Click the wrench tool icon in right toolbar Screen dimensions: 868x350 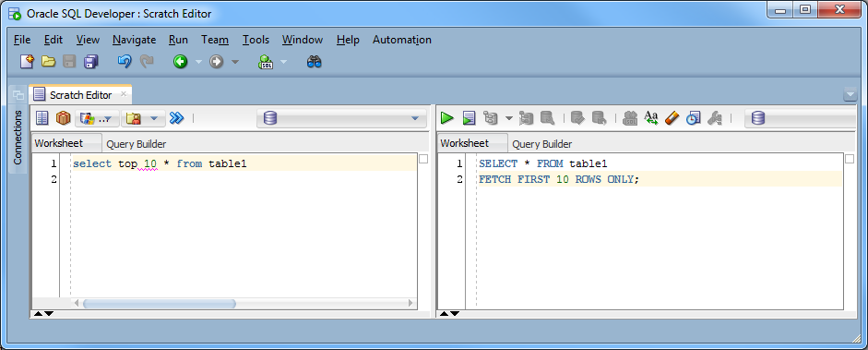715,118
